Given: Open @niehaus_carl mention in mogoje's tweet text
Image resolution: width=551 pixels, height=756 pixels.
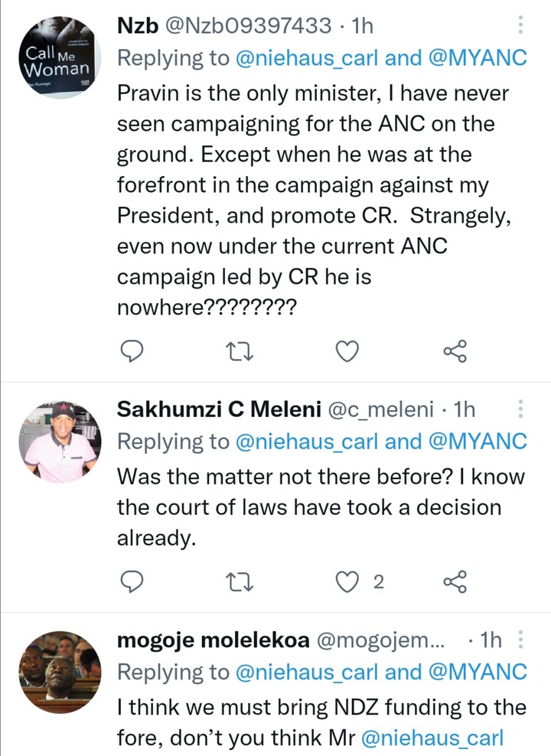Looking at the screenshot, I should [432, 738].
